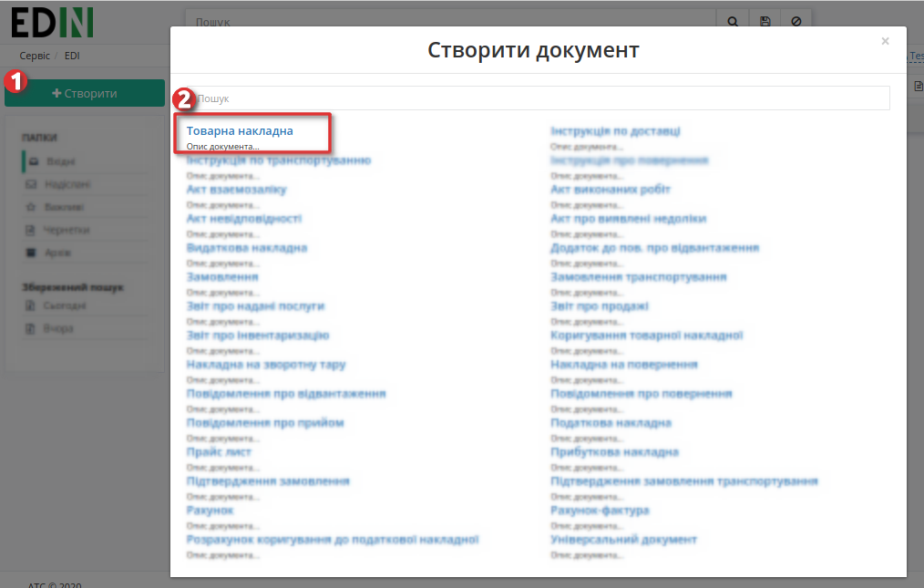Select Акт взаємозаліку document
The width and height of the screenshot is (924, 588).
236,190
